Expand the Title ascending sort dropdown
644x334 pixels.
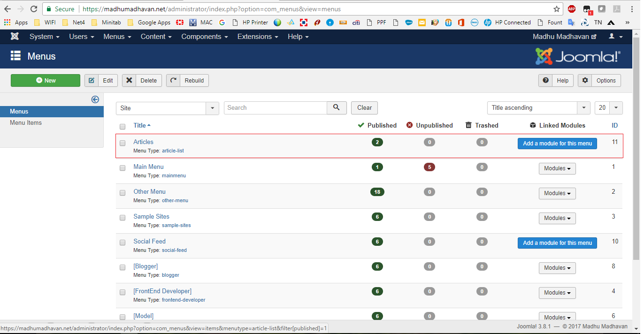(538, 108)
